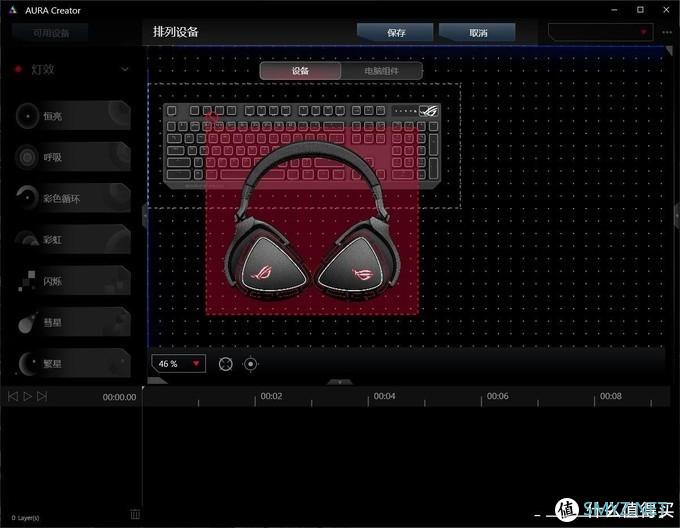This screenshot has height=528, width=680.
Task: Select the 彩色循环 color cycle effect
Action: pyautogui.click(x=73, y=198)
